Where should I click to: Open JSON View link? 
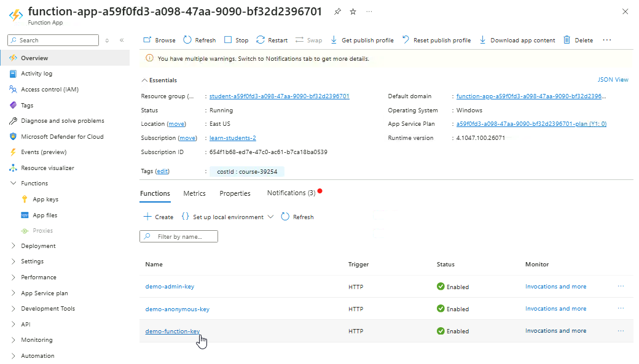tap(613, 80)
